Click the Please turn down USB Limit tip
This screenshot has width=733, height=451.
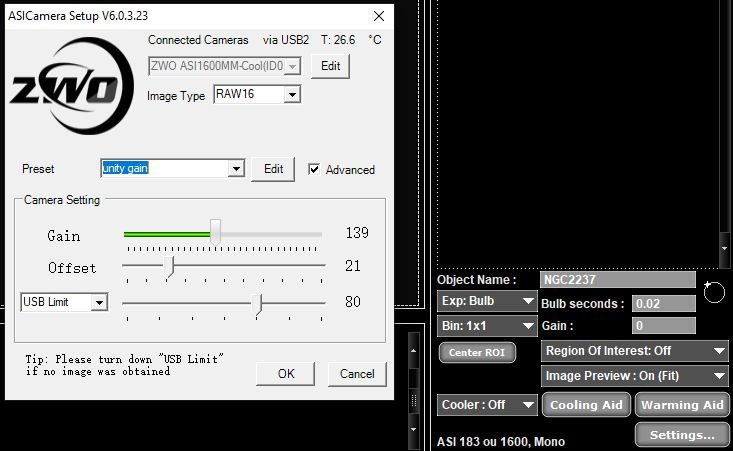124,365
